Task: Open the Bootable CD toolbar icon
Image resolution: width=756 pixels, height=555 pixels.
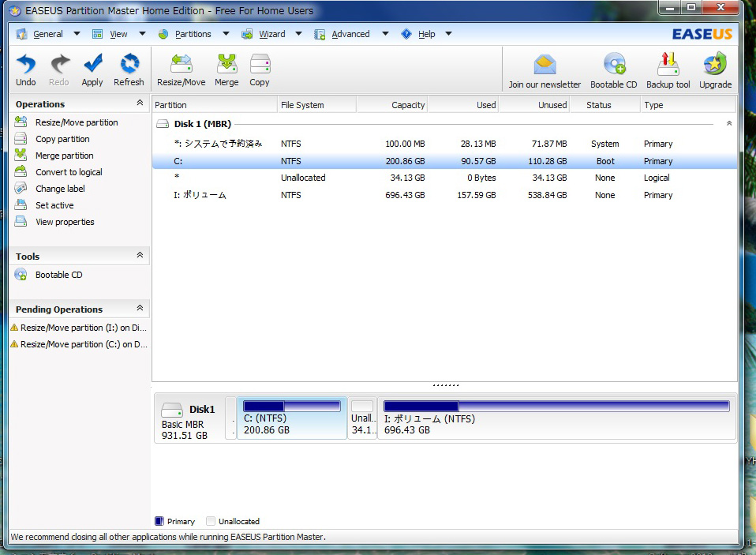Action: pos(613,65)
